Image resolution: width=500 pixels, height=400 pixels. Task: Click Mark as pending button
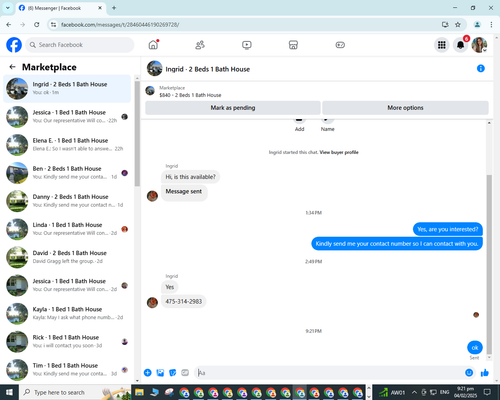click(x=233, y=108)
